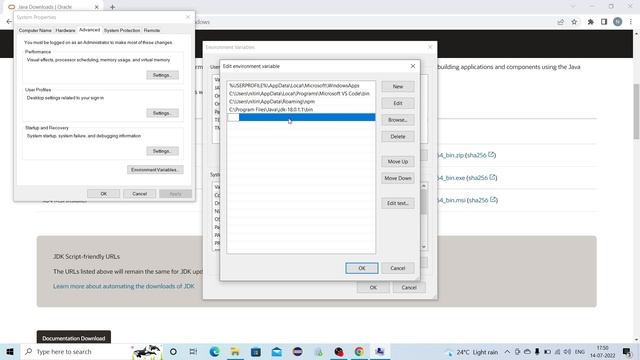Select the Java Downloads | Oracle browser tab
Viewport: 640px width, 360px height.
point(53,7)
